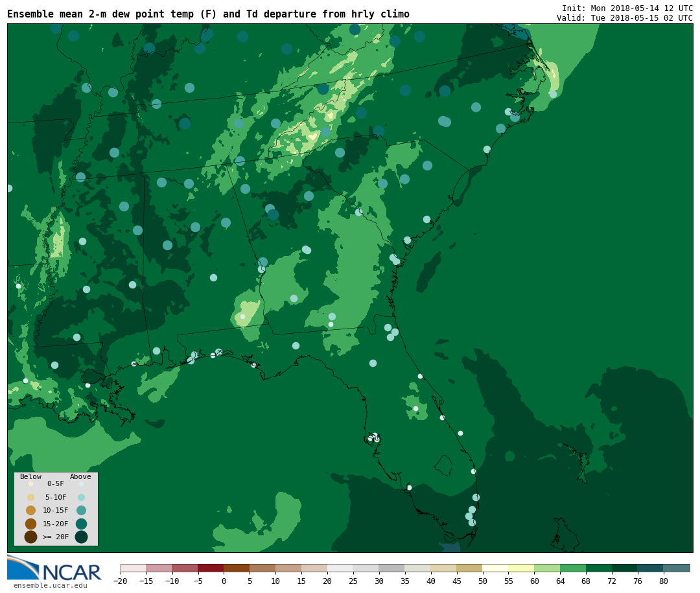Click the '64' colorbar tick label
Viewport: 700px width, 593px height.
pyautogui.click(x=560, y=581)
